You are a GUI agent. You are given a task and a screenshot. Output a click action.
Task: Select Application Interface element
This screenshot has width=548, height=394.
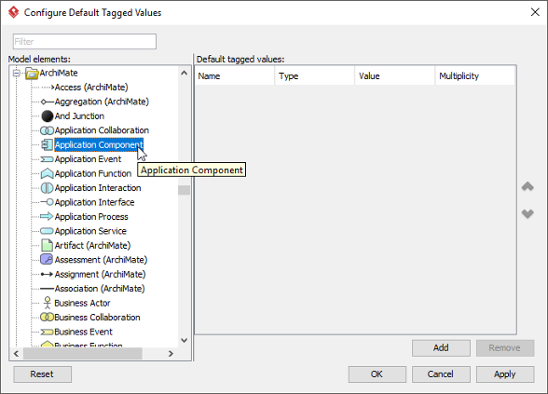(94, 202)
